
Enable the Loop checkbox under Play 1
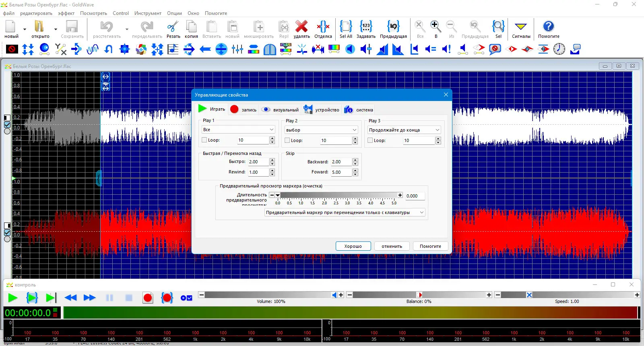tap(204, 140)
